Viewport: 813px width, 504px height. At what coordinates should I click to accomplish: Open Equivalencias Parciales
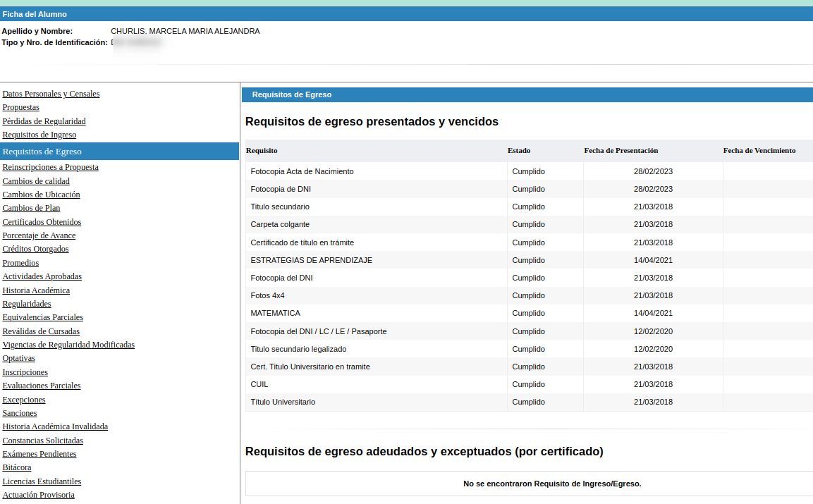point(42,317)
